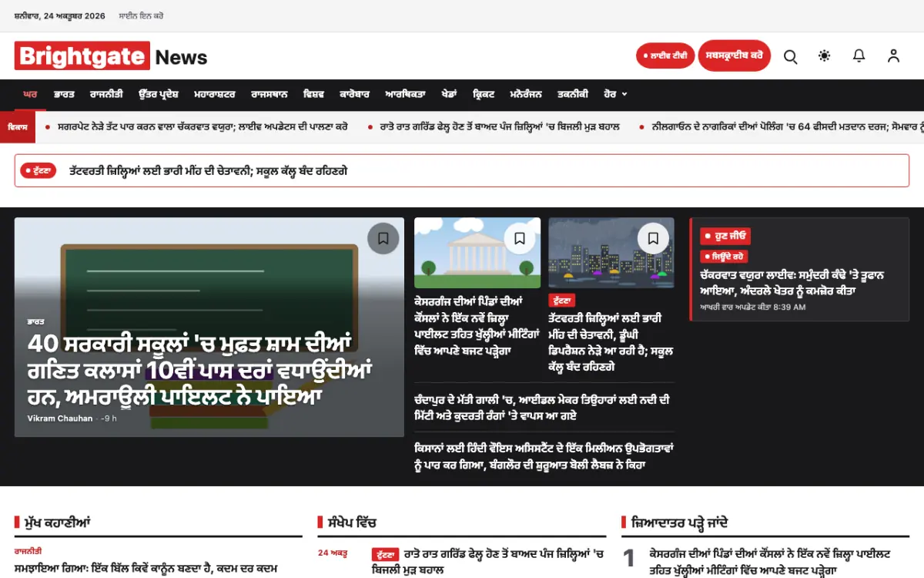Open most-read item 1 ਕੇਸਰਗੰਜ ਦੀਆਂ ਪਿੰਡਾਂ
924x578 pixels.
pyautogui.click(x=770, y=562)
